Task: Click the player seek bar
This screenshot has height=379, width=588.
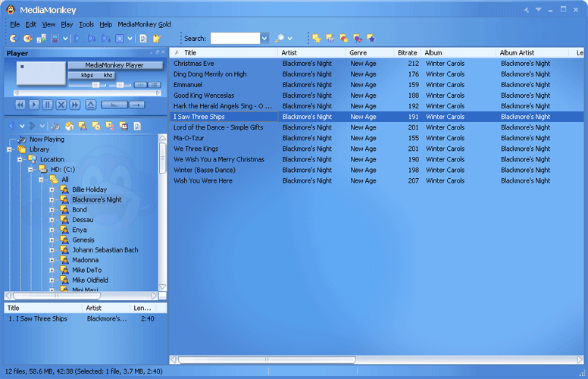Action: [x=87, y=92]
